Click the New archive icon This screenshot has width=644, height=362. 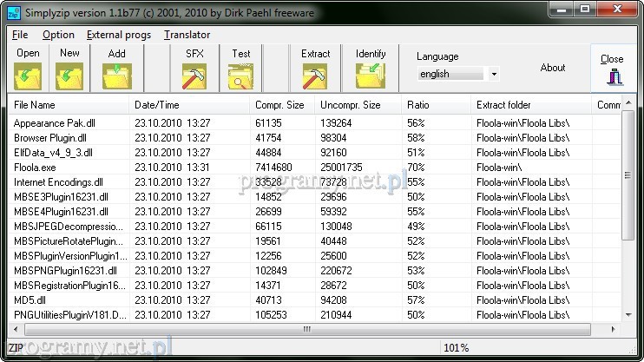click(69, 76)
